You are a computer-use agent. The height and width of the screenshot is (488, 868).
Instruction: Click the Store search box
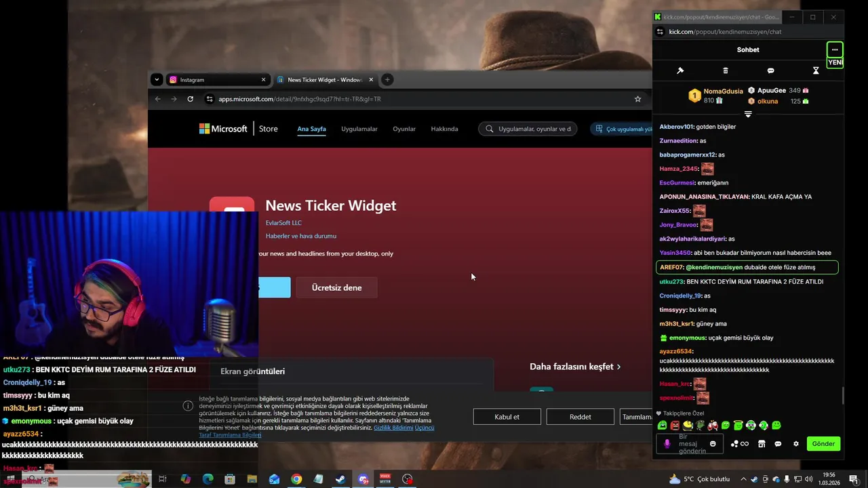tap(528, 129)
